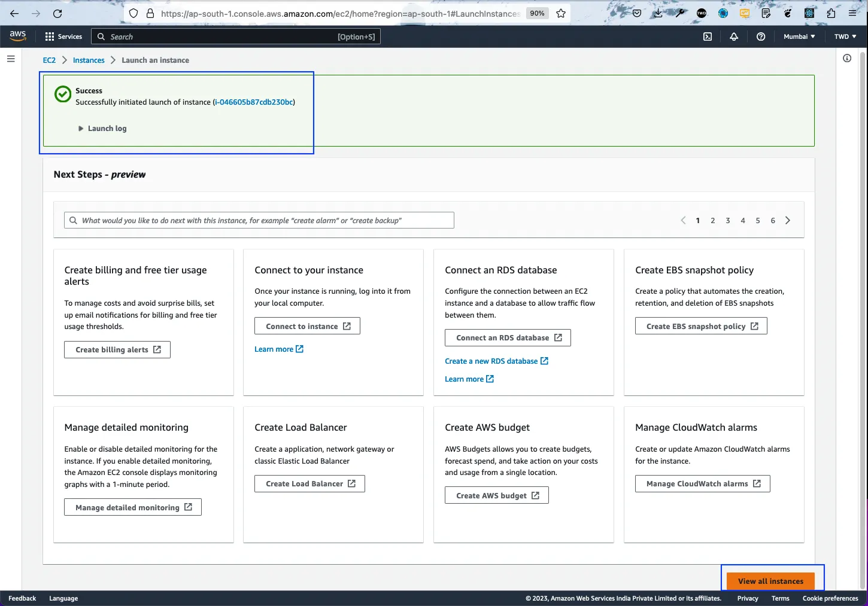Select the EC2 breadcrumb

click(49, 60)
